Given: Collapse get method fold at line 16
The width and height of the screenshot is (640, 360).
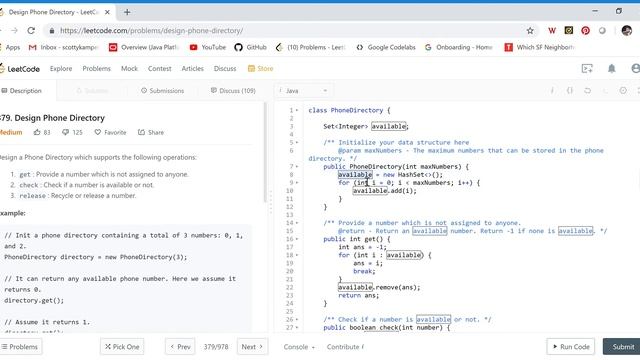Looking at the screenshot, I should coord(297,239).
